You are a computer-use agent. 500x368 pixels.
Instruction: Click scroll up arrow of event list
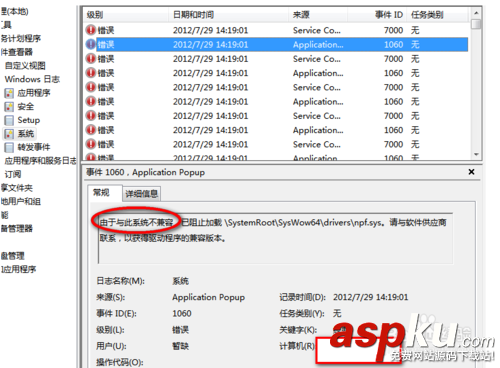(476, 13)
